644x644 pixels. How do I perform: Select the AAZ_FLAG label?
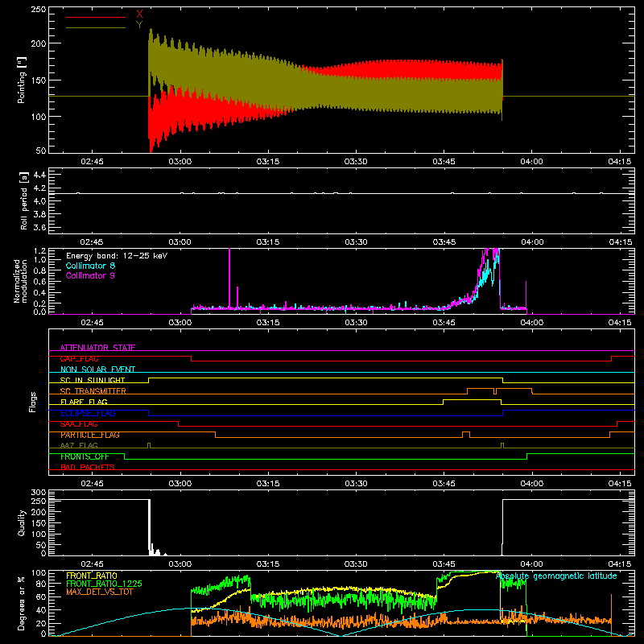(79, 445)
